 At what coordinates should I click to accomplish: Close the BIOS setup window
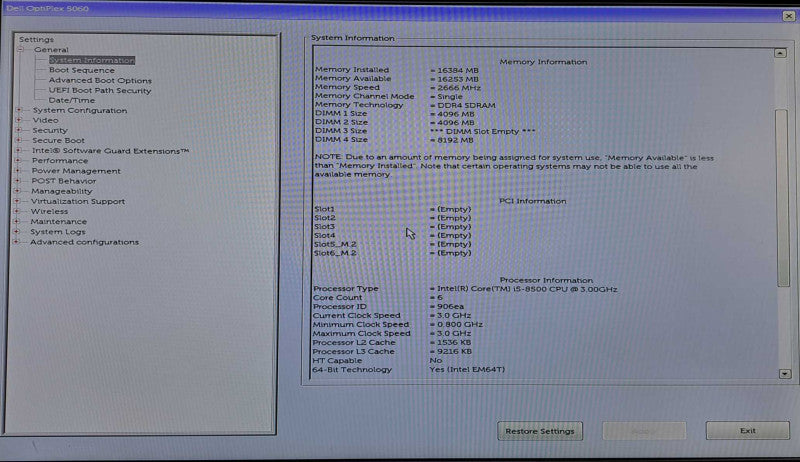(x=789, y=16)
